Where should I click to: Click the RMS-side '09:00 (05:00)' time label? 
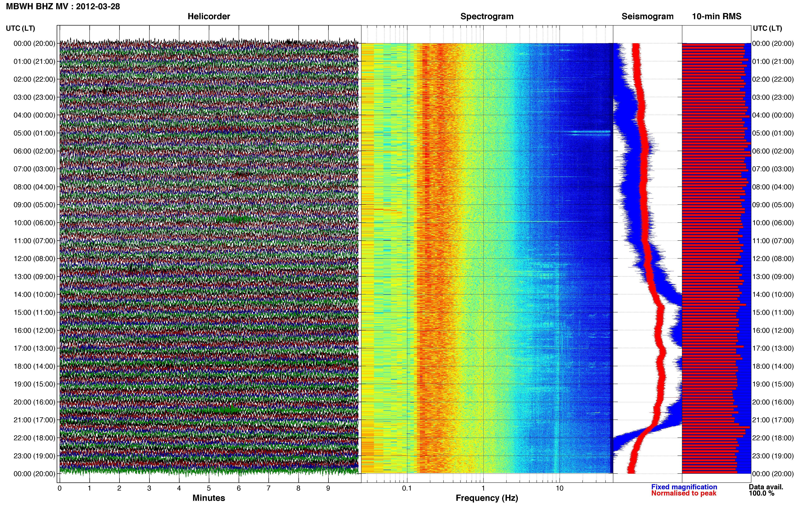pos(773,205)
